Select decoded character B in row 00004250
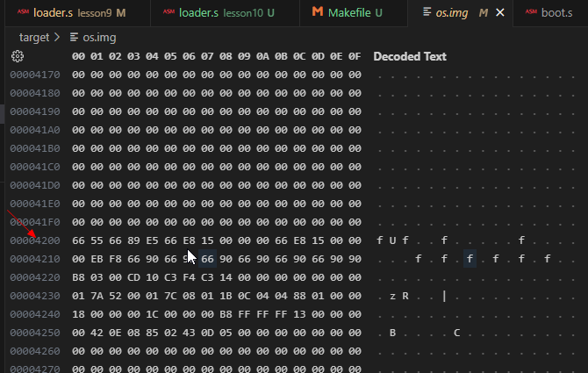The width and height of the screenshot is (588, 373). (392, 333)
